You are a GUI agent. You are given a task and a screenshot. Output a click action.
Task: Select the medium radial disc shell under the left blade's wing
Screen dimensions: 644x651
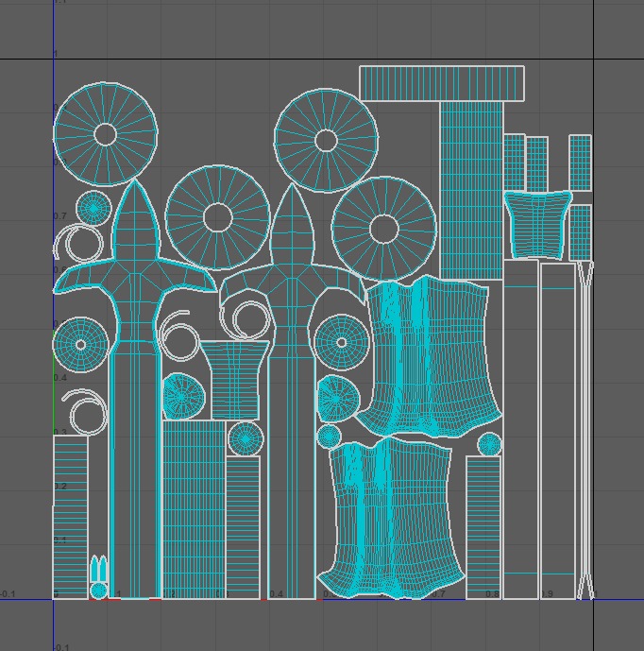(80, 345)
